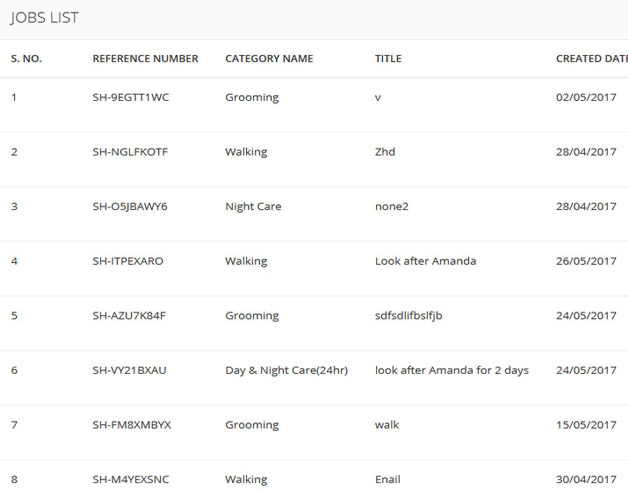Click reference SH-ITPEXARO in row 4
The height and width of the screenshot is (500, 628).
[128, 261]
